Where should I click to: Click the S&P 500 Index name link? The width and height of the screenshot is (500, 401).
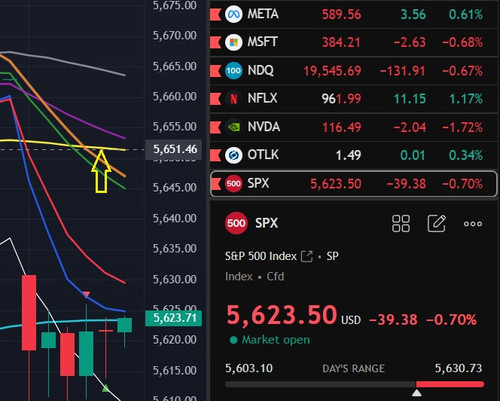point(261,256)
